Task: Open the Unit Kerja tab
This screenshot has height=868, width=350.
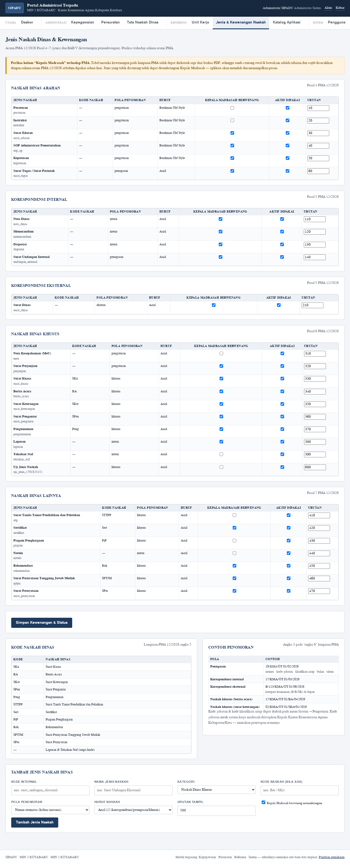Action: coord(200,22)
